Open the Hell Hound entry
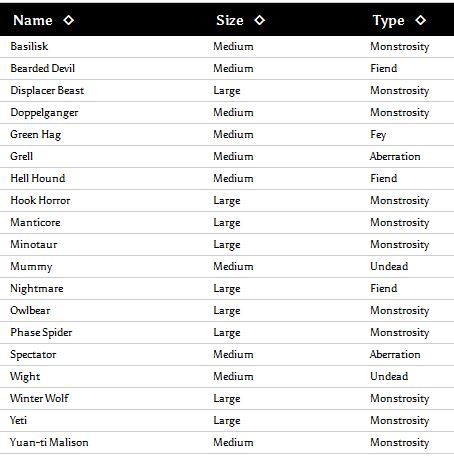454x463 pixels. 38,178
